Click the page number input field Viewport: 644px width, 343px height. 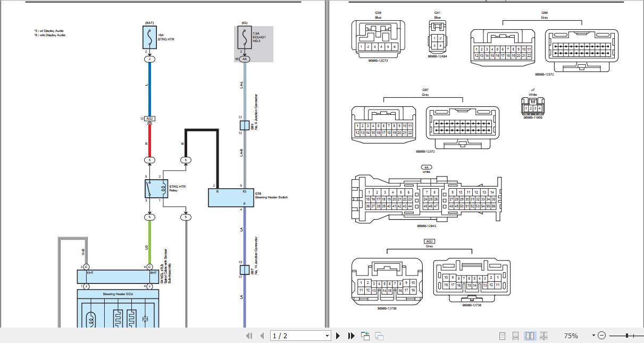(x=297, y=336)
